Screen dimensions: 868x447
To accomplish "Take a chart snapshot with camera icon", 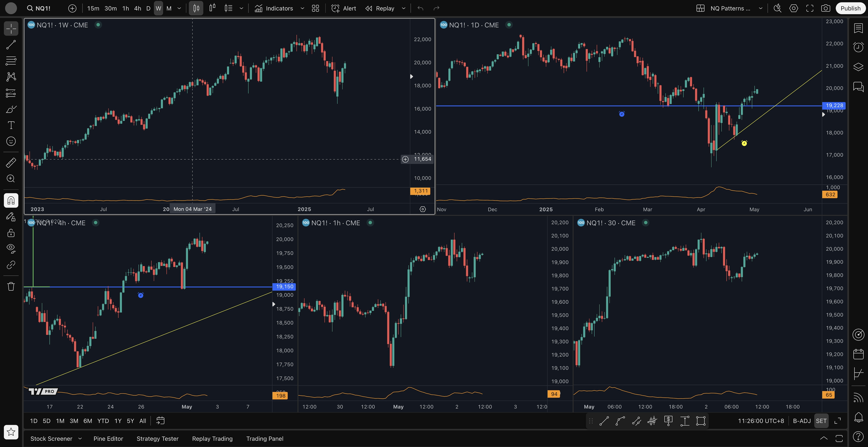I will 826,8.
